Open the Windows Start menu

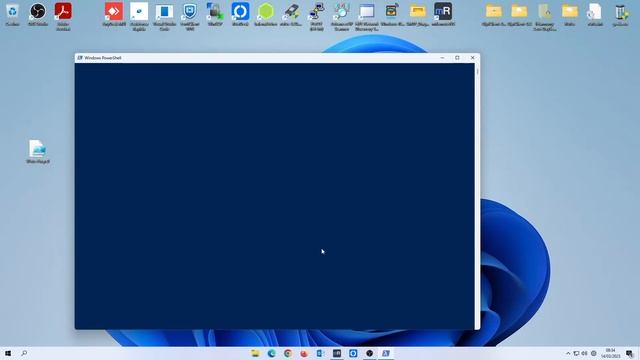8,353
